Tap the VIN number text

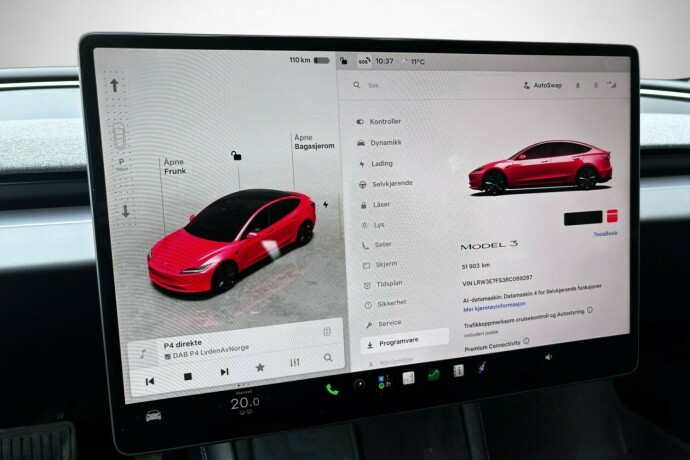497,281
